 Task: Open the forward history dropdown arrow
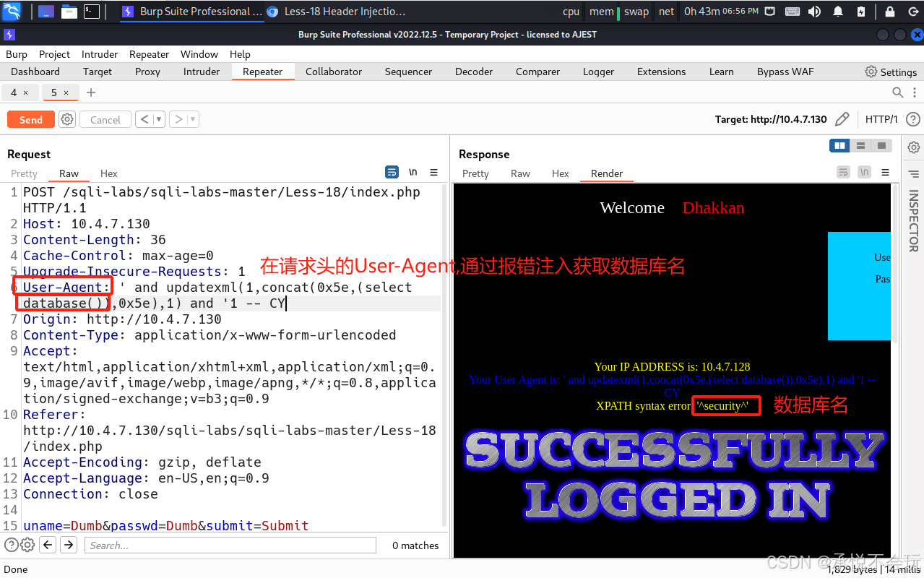(193, 119)
